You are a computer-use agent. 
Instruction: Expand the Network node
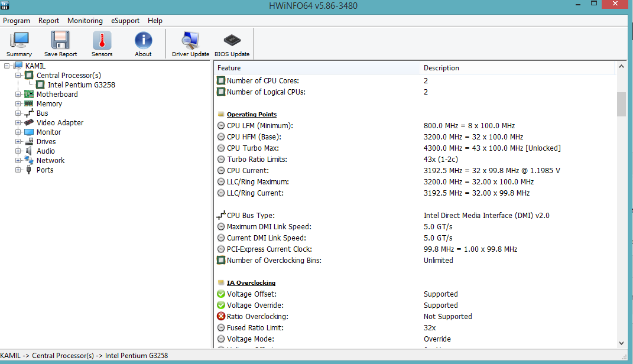click(18, 160)
